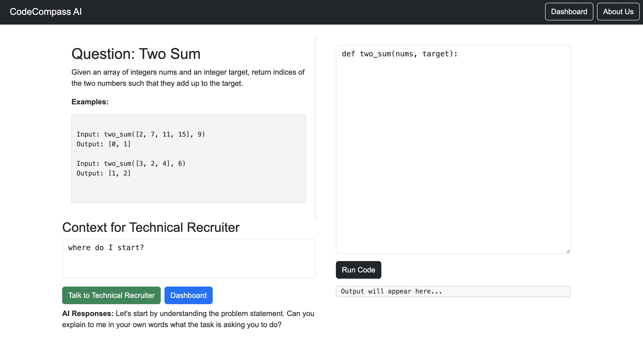This screenshot has height=364, width=643.
Task: Click the first example input line
Action: pos(141,134)
